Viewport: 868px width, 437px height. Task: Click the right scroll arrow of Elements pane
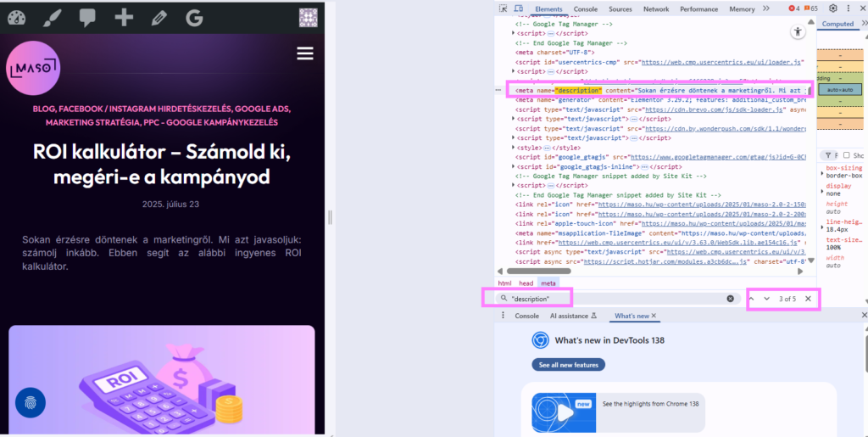click(x=800, y=272)
